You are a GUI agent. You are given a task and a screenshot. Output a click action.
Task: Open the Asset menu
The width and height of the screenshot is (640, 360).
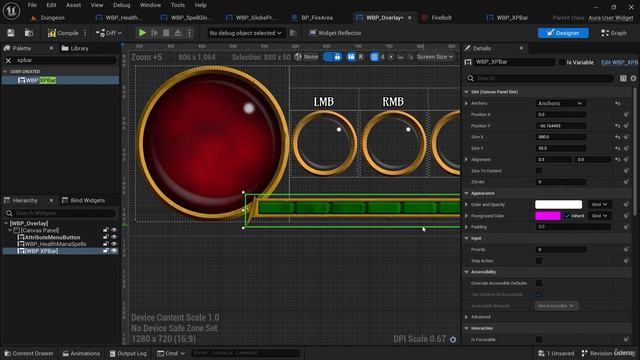click(x=73, y=5)
